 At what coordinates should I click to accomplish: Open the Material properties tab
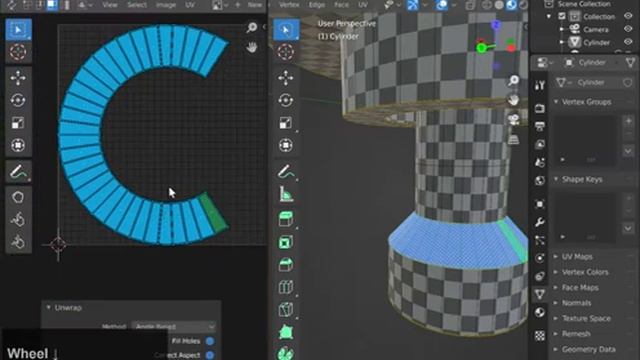(x=540, y=313)
